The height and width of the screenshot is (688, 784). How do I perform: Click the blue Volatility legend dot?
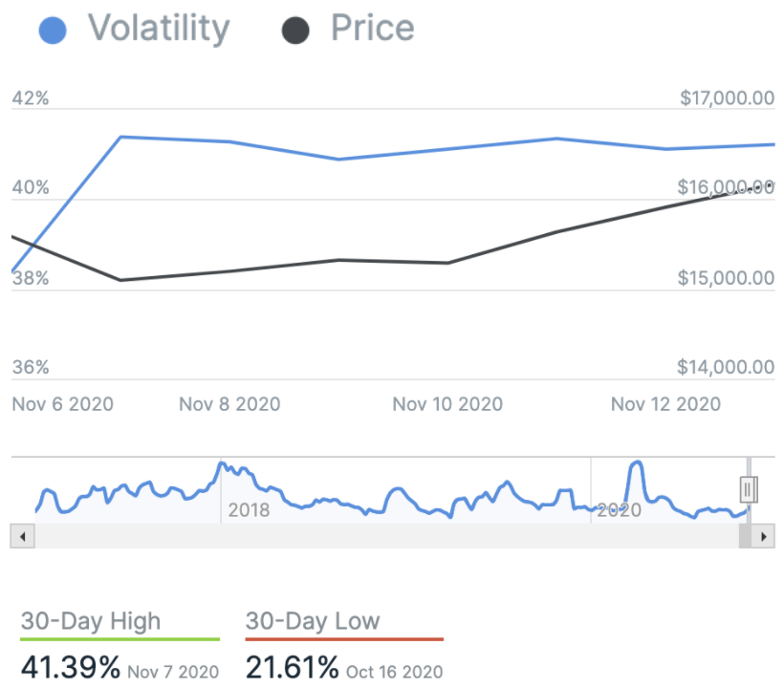(x=53, y=30)
